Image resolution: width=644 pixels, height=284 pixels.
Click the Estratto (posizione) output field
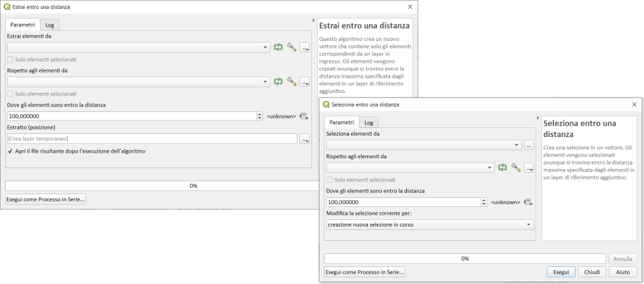[152, 139]
